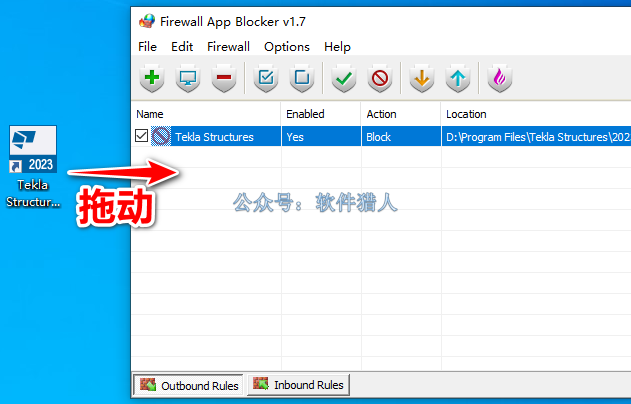Open the Help menu

tap(337, 47)
